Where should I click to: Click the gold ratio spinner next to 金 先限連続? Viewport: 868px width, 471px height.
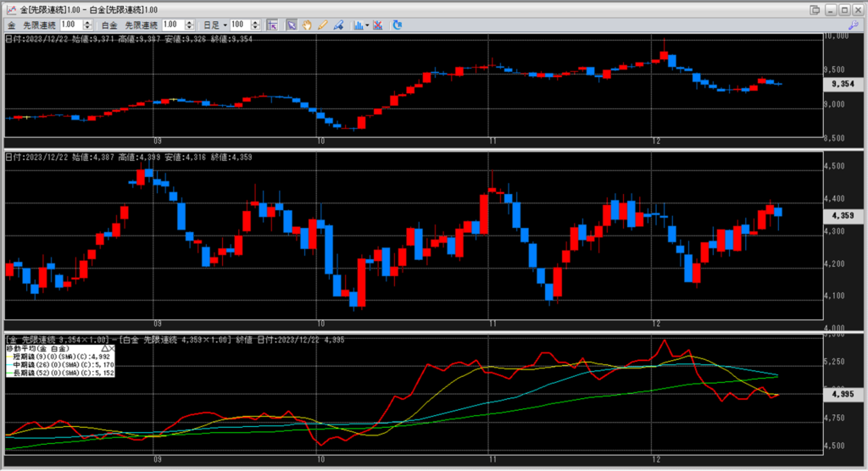pyautogui.click(x=89, y=25)
